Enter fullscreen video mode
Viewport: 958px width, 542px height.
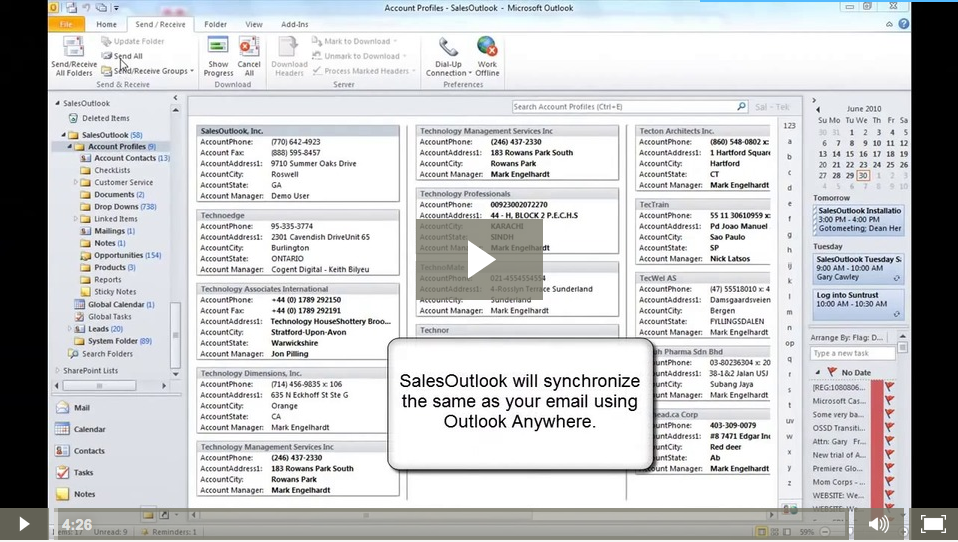click(933, 524)
